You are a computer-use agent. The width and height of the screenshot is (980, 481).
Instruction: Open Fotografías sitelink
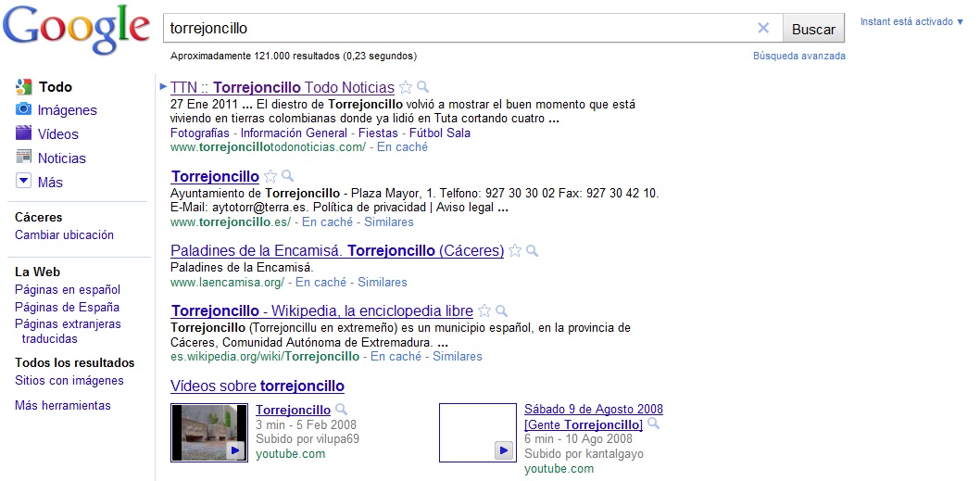click(200, 133)
